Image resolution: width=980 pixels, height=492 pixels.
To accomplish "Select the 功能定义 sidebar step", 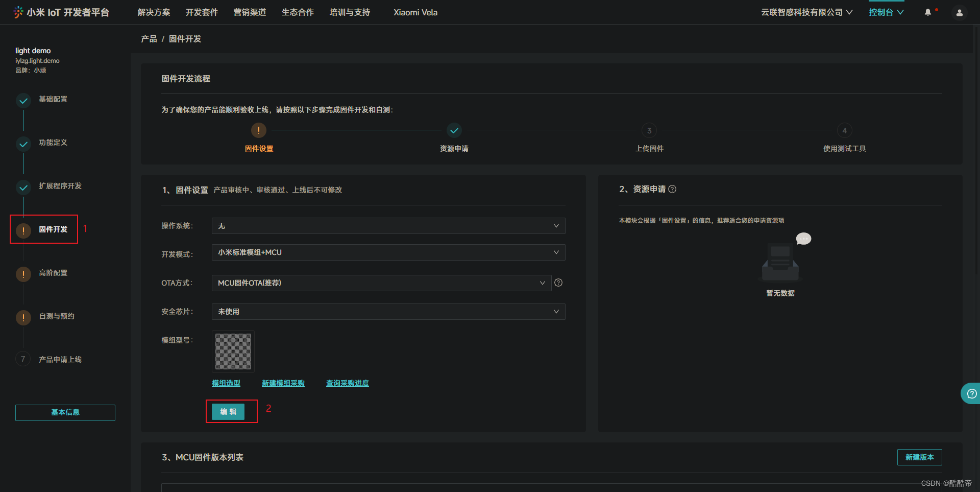I will [x=53, y=143].
